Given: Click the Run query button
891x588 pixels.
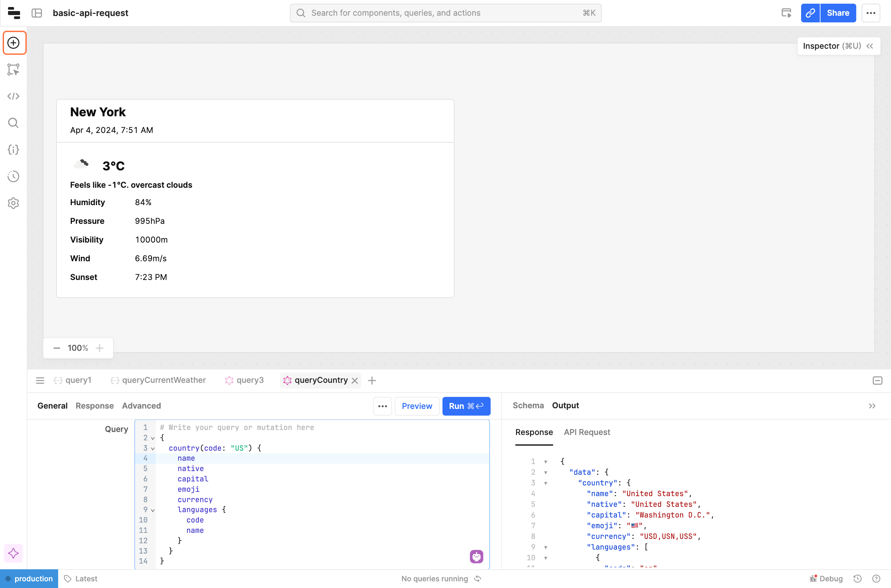Looking at the screenshot, I should click(x=466, y=406).
